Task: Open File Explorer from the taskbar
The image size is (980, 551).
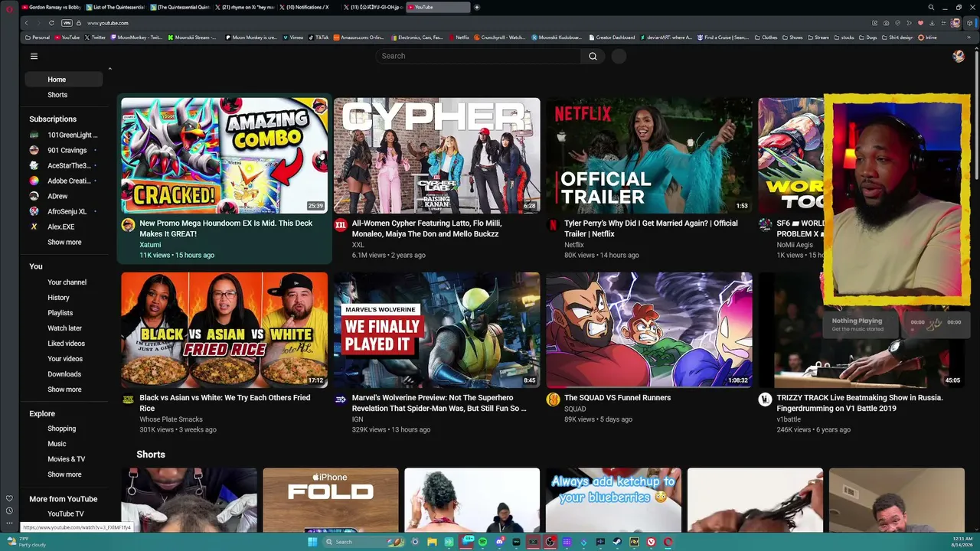Action: (x=433, y=542)
